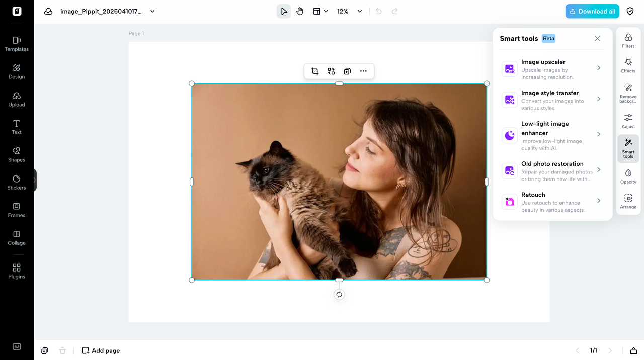Open the page layout dropdown

tap(320, 11)
